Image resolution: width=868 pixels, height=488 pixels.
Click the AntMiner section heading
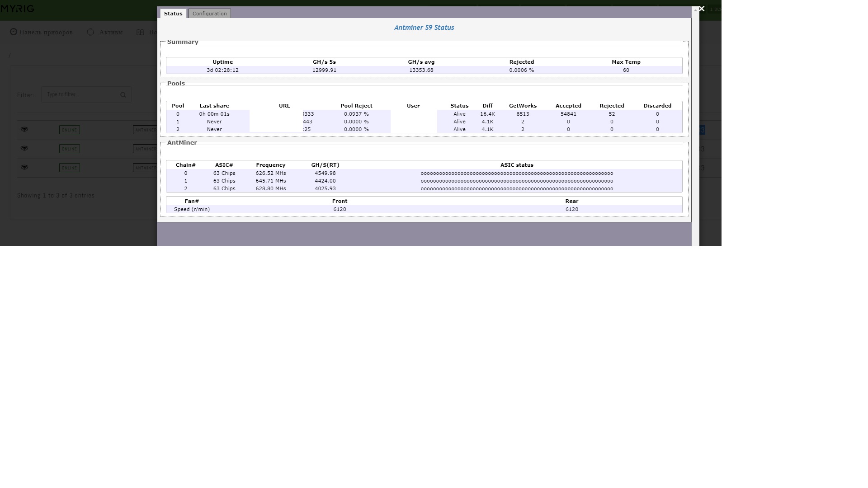click(182, 143)
